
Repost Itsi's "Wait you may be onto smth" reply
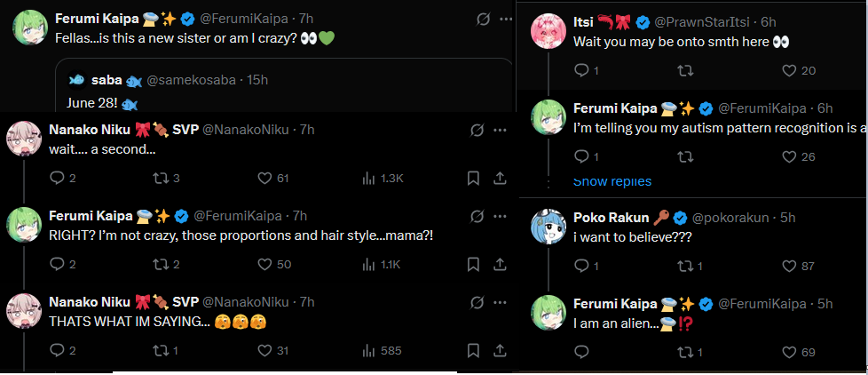point(685,70)
